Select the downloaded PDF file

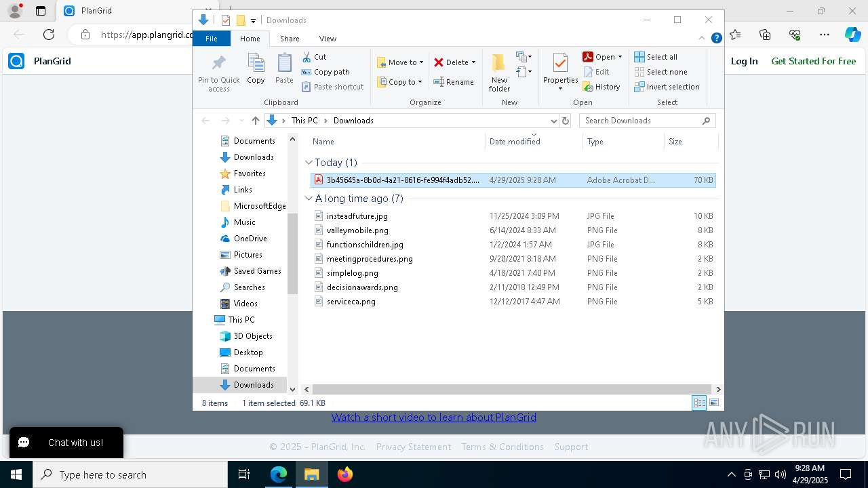[513, 180]
